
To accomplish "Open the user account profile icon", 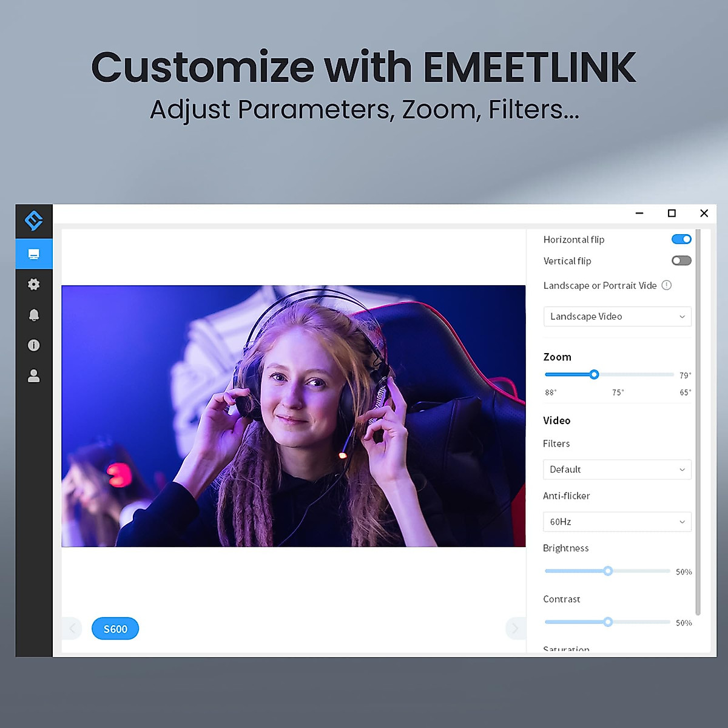I will [x=34, y=376].
